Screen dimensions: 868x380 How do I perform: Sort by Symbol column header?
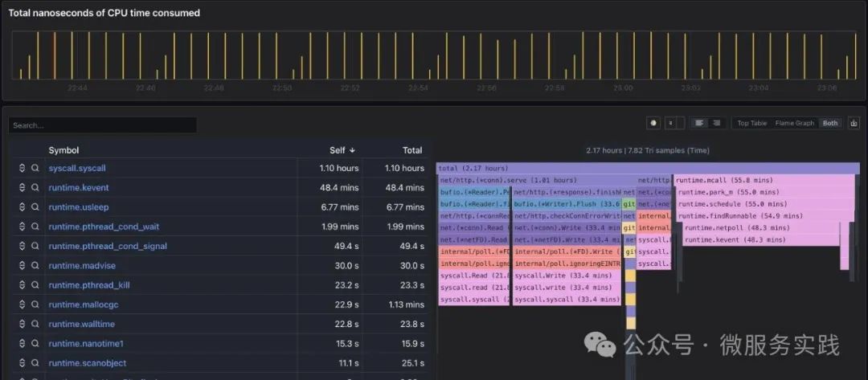[x=63, y=150]
